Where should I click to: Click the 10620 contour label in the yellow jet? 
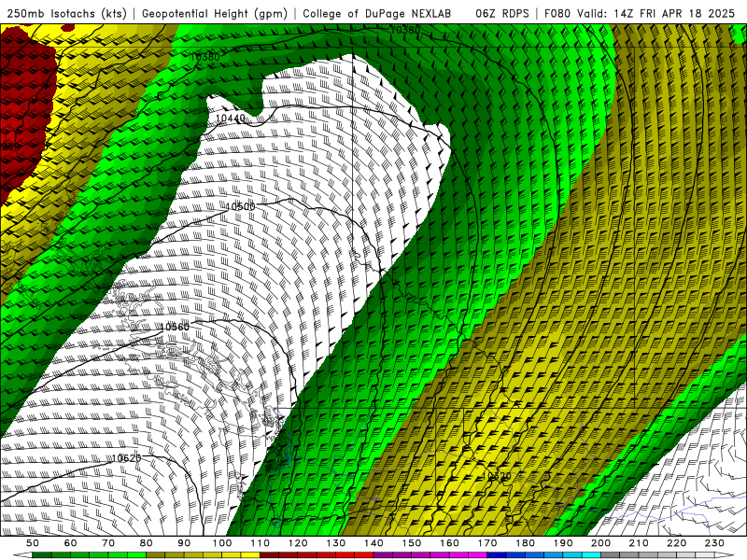[x=497, y=476]
